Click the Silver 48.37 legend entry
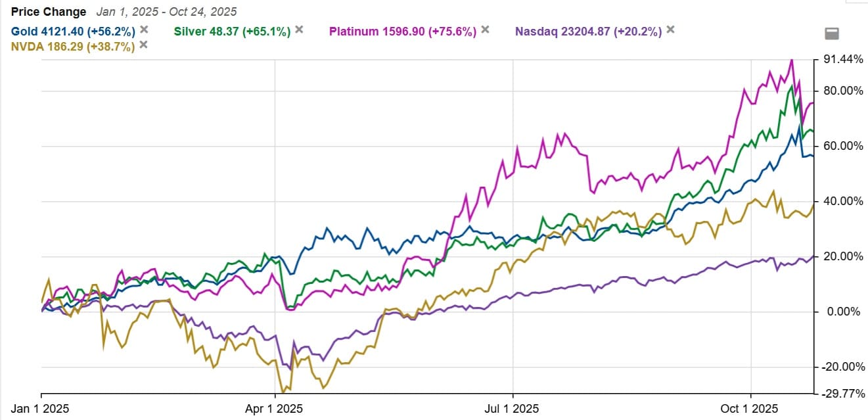868x420 pixels. point(232,31)
